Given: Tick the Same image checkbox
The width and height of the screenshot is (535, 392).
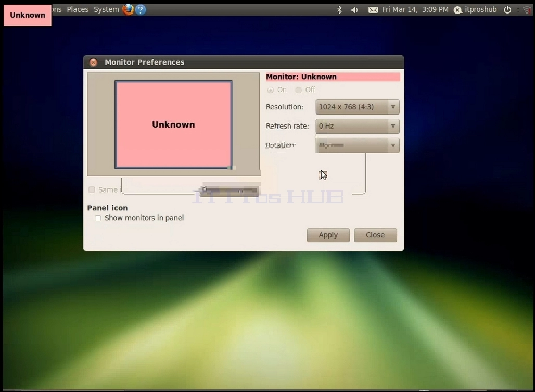Looking at the screenshot, I should [x=92, y=189].
